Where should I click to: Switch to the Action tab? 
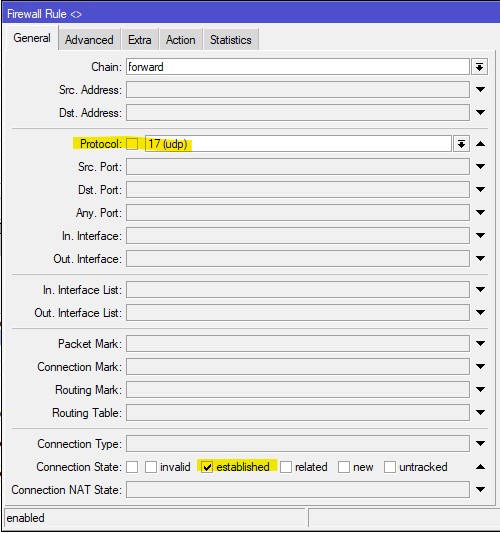click(x=180, y=40)
